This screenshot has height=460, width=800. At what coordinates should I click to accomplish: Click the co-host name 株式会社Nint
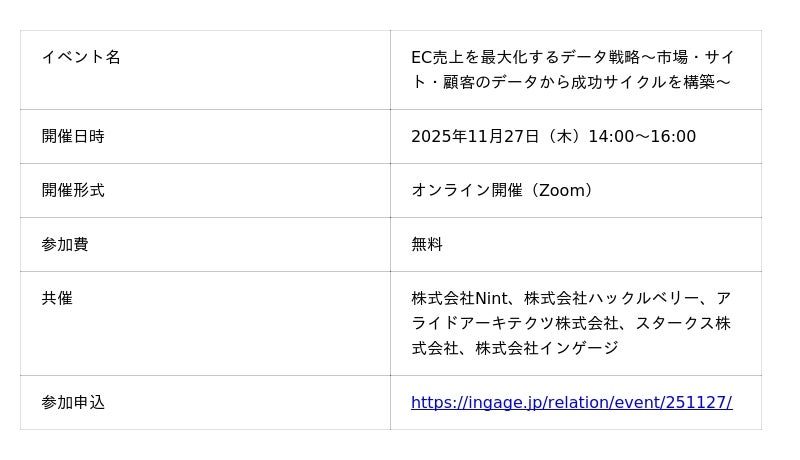(x=459, y=298)
